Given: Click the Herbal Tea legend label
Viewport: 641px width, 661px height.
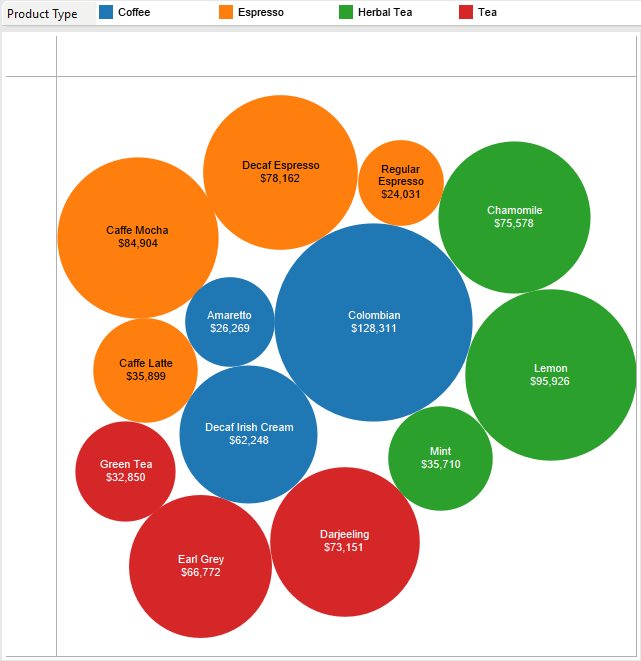Looking at the screenshot, I should point(384,13).
